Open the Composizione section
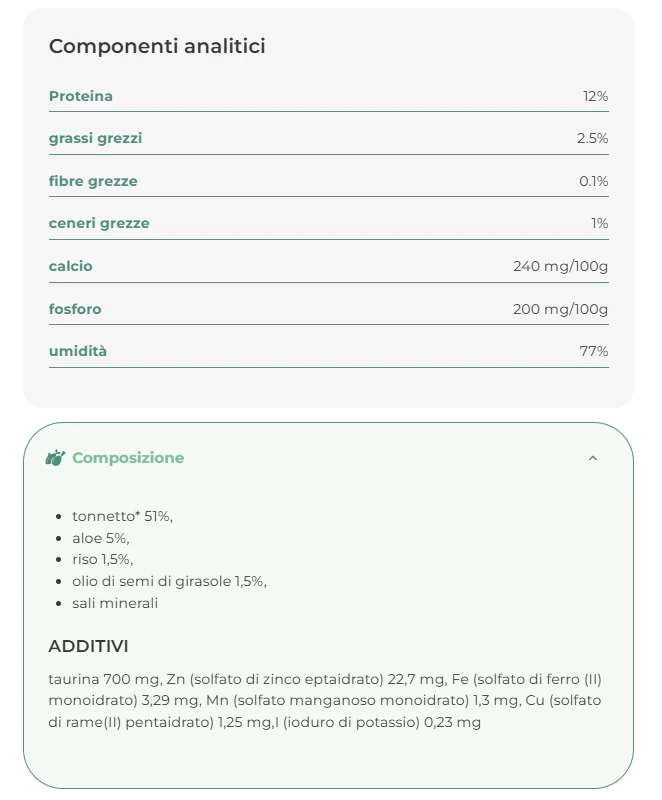Image resolution: width=662 pixels, height=800 pixels. point(127,457)
